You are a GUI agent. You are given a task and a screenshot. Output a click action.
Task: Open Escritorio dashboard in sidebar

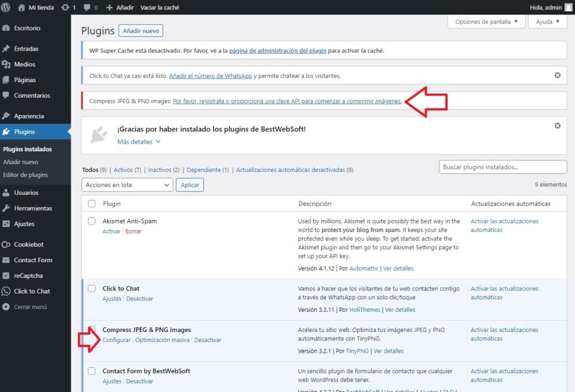click(x=27, y=28)
